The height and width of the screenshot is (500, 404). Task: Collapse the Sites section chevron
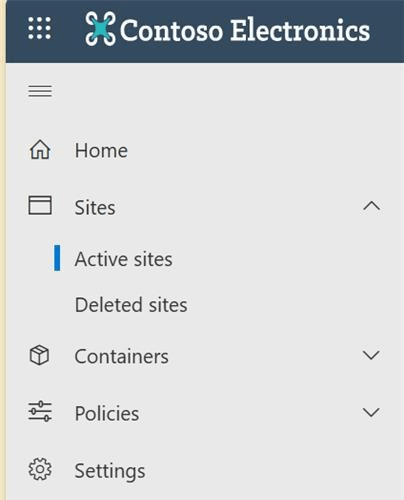coord(371,206)
